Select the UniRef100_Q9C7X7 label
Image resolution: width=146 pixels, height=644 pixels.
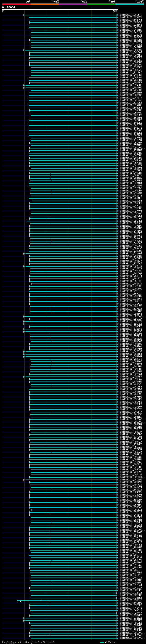131,319
